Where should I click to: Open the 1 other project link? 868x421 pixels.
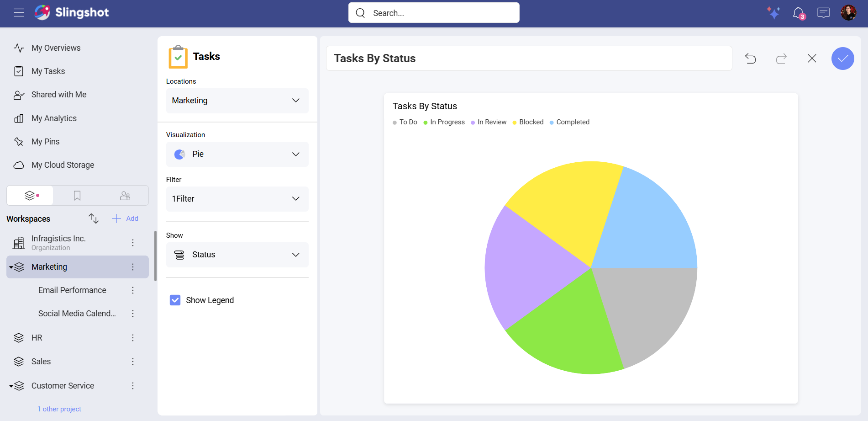pos(59,409)
